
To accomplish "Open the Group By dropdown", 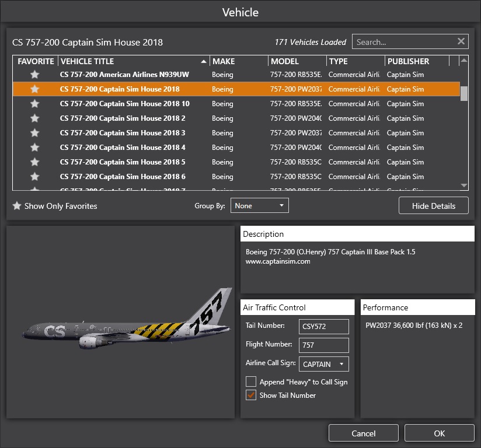I will coord(259,205).
